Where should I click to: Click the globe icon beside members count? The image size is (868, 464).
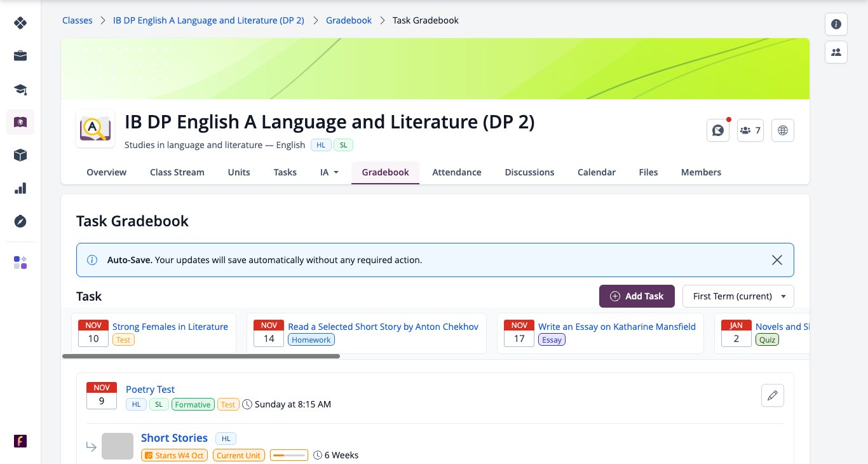click(783, 130)
